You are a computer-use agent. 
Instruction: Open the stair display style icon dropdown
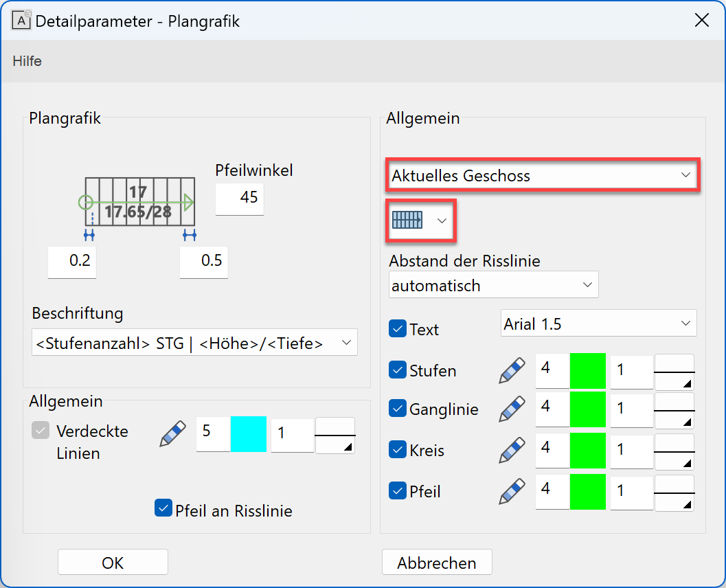click(x=421, y=220)
